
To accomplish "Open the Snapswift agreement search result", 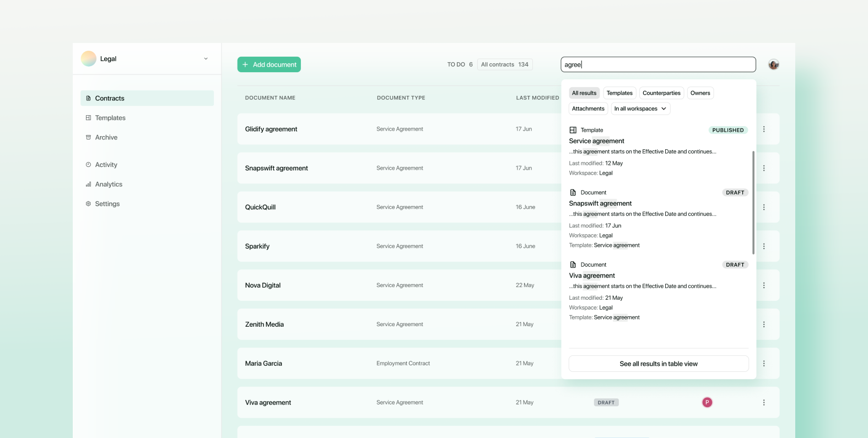I will point(600,203).
